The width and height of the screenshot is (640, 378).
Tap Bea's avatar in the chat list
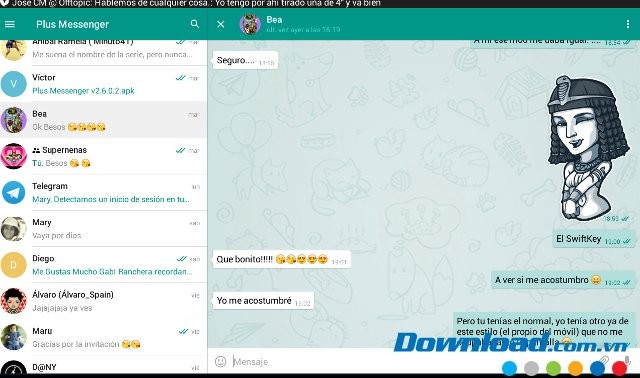click(x=13, y=120)
